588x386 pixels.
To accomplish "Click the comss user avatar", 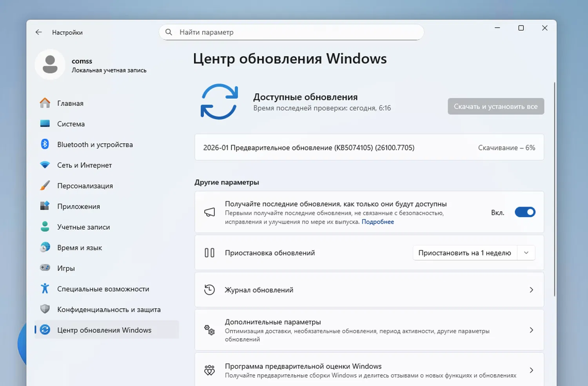I will (x=50, y=65).
